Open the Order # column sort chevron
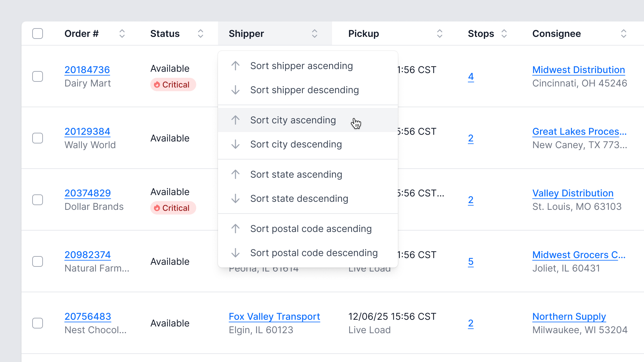644x362 pixels. click(122, 34)
